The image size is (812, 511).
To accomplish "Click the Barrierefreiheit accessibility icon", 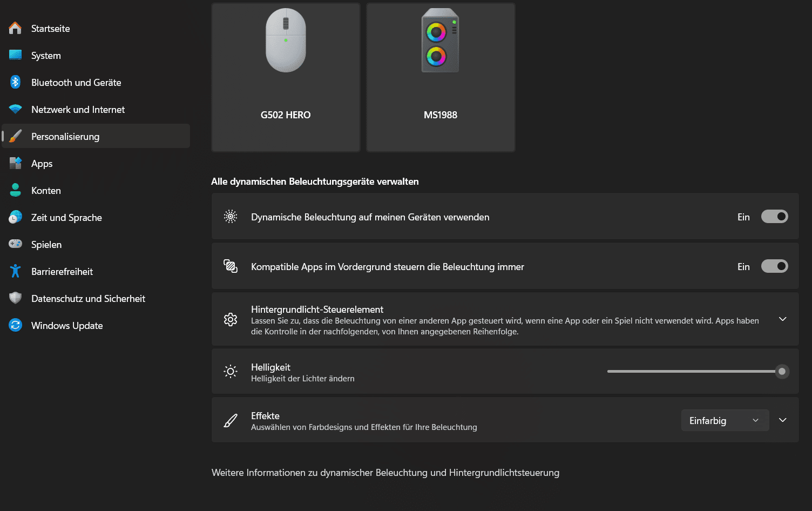I will point(15,271).
